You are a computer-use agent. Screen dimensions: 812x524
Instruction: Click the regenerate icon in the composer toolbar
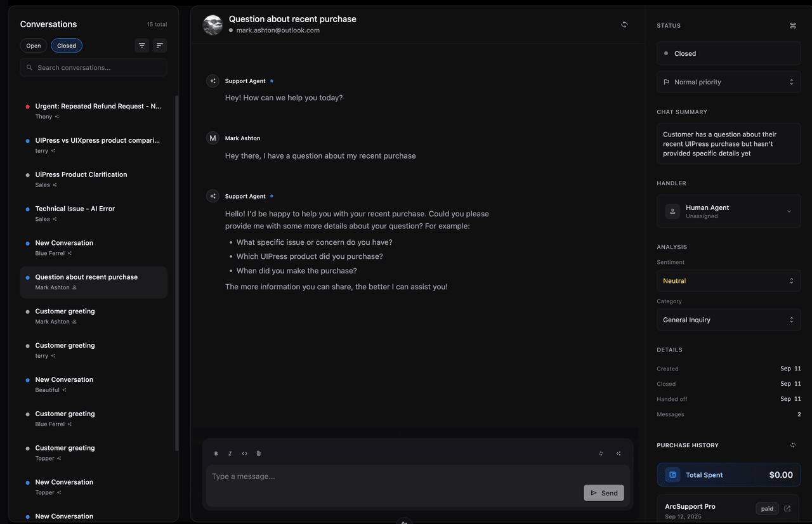point(601,454)
